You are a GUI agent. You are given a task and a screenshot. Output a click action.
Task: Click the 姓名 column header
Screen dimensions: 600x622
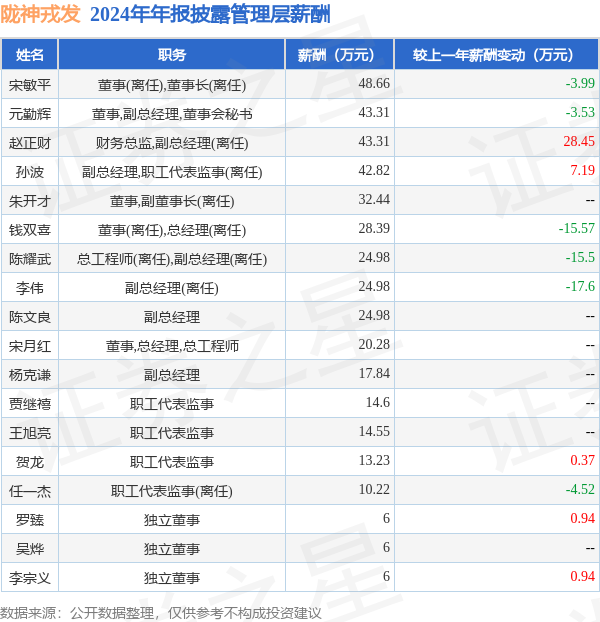(x=30, y=55)
